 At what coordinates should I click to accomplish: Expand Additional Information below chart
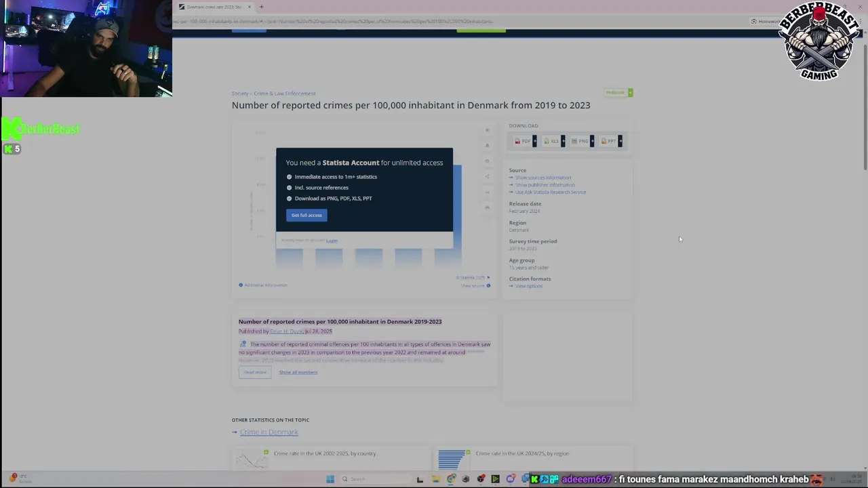(x=263, y=285)
